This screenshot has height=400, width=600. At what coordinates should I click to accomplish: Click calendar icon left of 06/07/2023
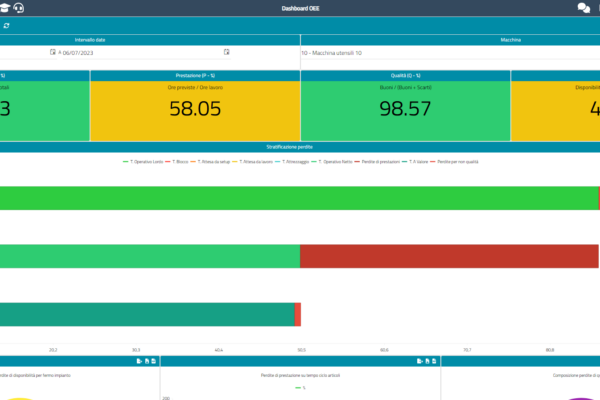[53, 52]
